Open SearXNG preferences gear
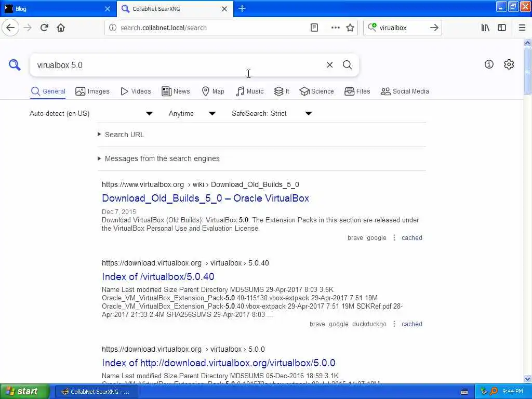Screen dimensions: 532x399 coord(509,64)
